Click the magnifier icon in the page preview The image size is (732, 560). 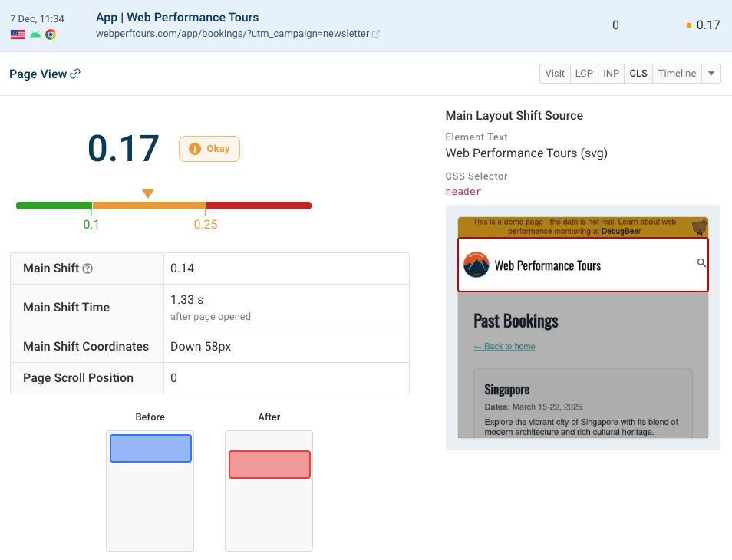(x=701, y=262)
